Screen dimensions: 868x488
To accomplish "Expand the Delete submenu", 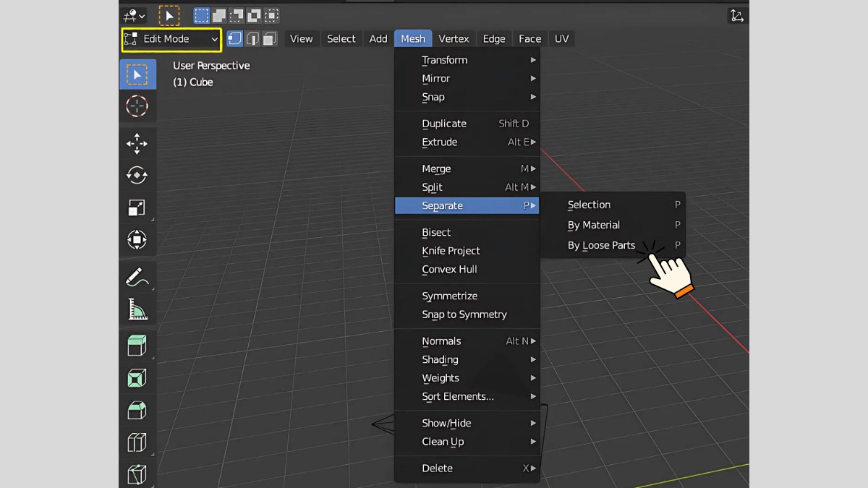I will [x=467, y=468].
